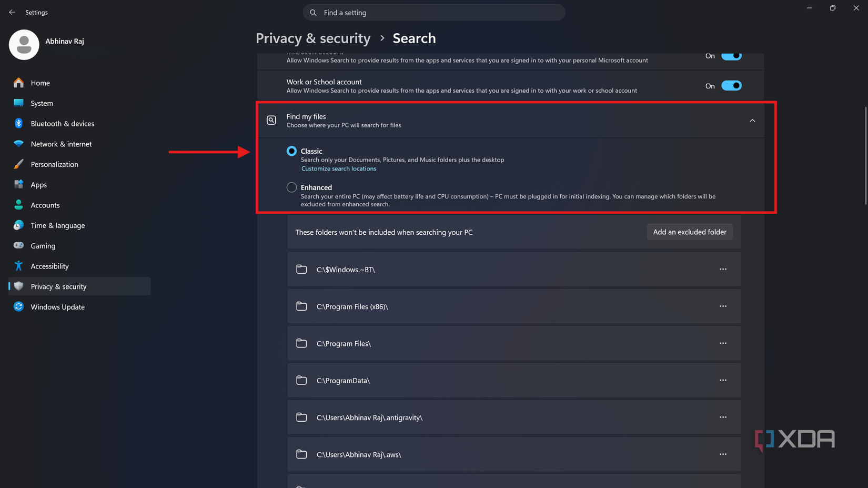Open the Home settings page
This screenshot has height=488, width=868.
79,83
